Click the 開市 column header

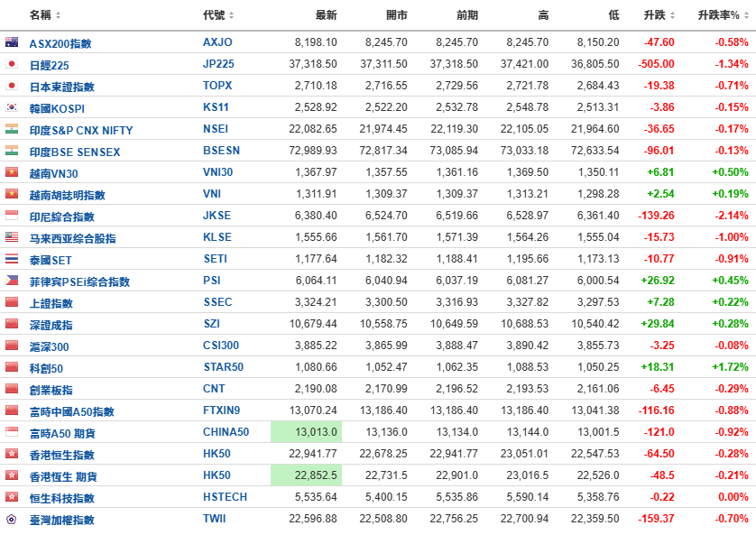pos(396,15)
